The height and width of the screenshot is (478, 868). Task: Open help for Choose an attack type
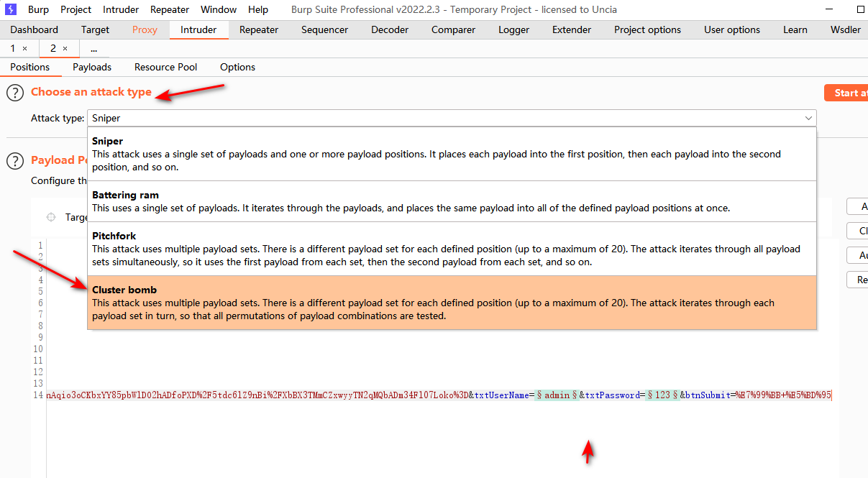click(x=15, y=93)
